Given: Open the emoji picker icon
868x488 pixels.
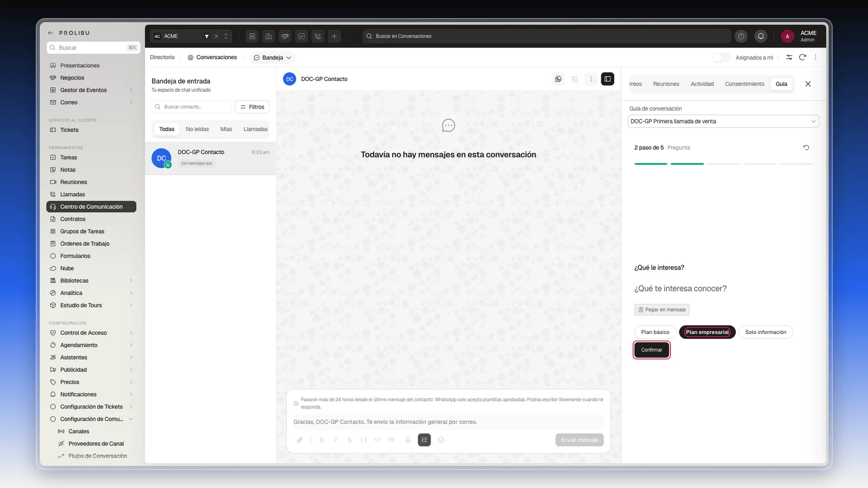Looking at the screenshot, I should (x=441, y=440).
